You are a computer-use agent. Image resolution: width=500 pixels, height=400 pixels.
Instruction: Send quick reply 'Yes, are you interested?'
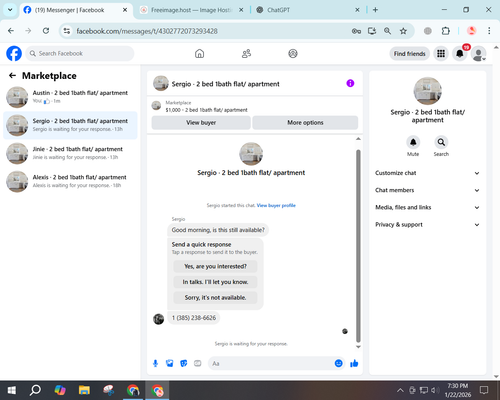pos(215,266)
